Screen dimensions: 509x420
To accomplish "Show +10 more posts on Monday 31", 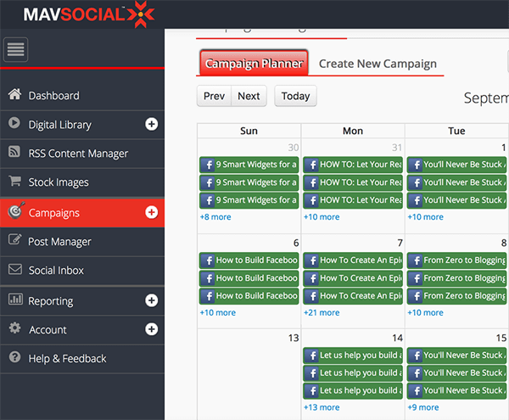I will (x=322, y=217).
